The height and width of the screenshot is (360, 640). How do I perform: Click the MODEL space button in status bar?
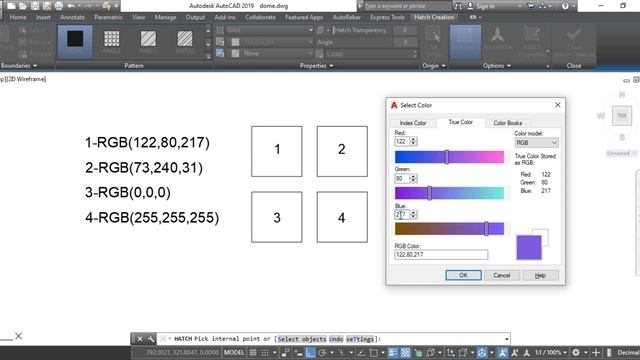(234, 353)
